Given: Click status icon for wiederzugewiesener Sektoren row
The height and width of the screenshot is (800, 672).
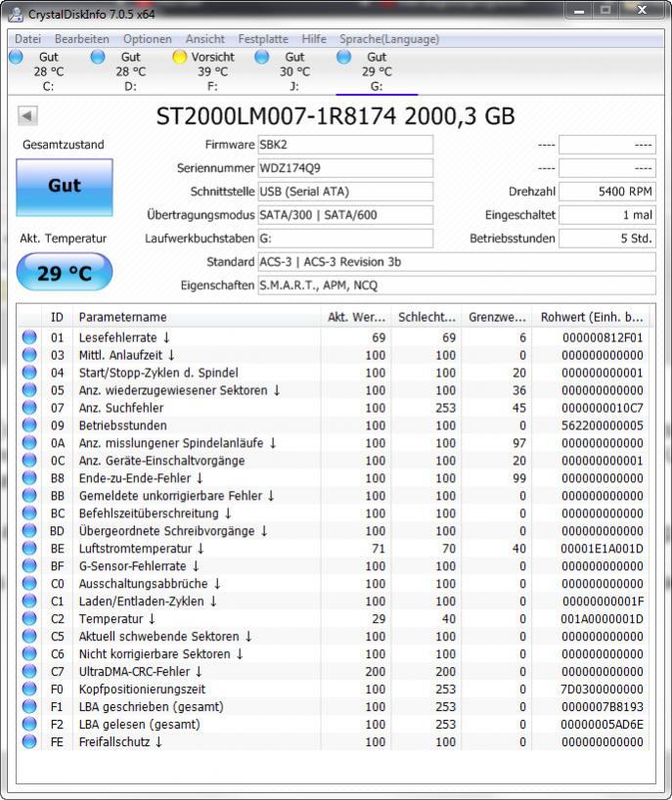Looking at the screenshot, I should click(29, 390).
